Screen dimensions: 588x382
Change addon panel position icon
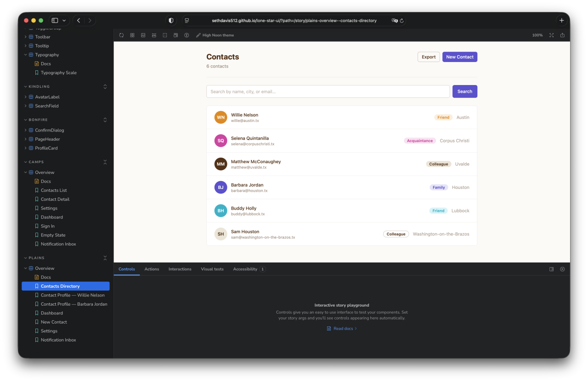tap(551, 269)
